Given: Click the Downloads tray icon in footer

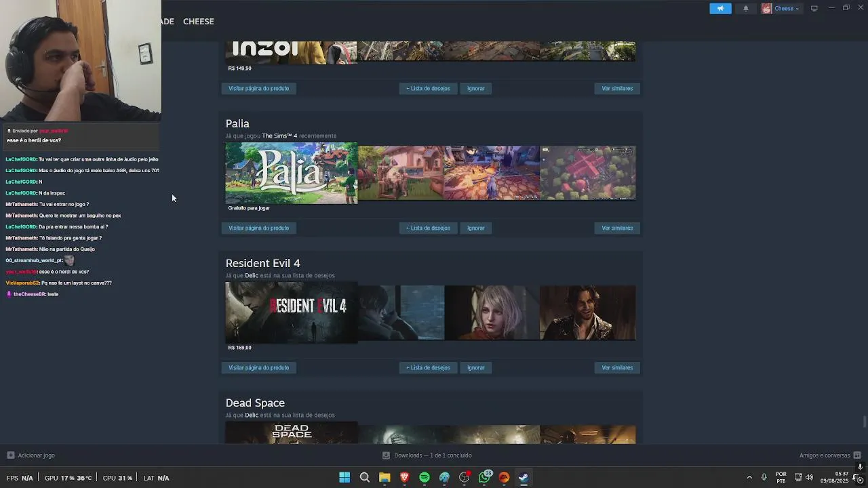Looking at the screenshot, I should click(x=386, y=455).
